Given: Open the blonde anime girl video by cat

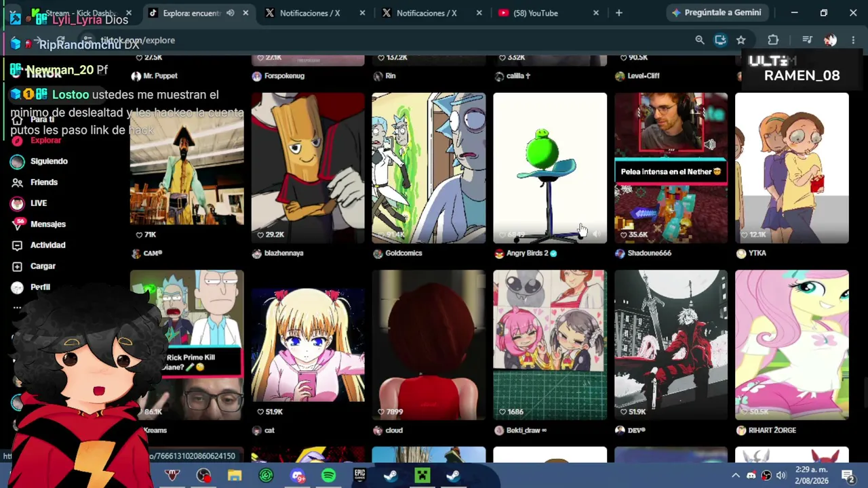Looking at the screenshot, I should coord(308,345).
